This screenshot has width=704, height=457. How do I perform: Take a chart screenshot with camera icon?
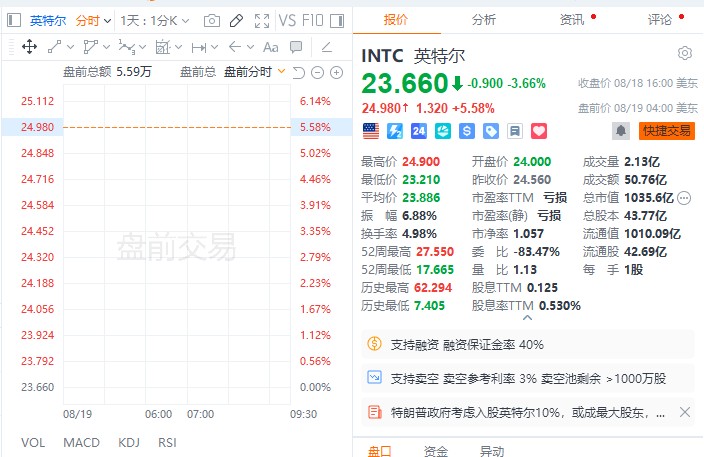(x=211, y=21)
